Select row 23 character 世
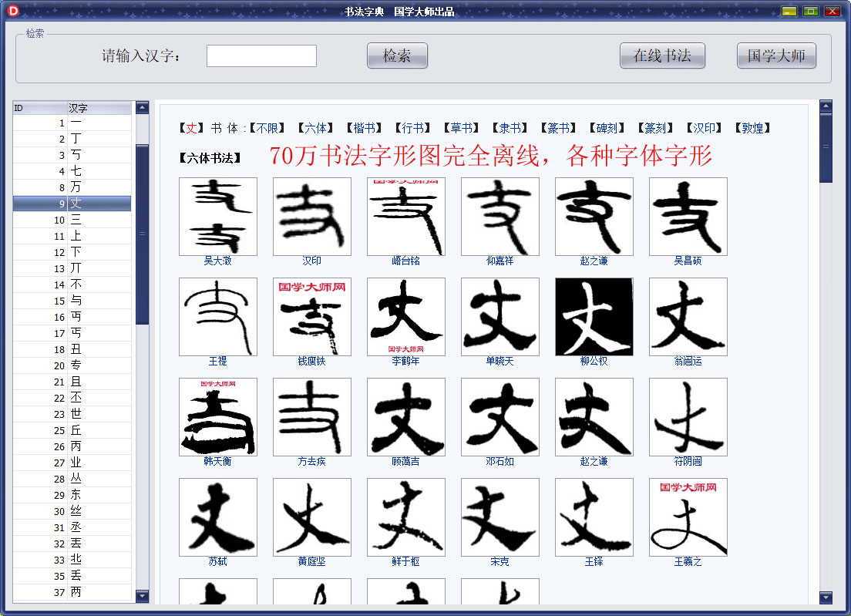 point(72,414)
